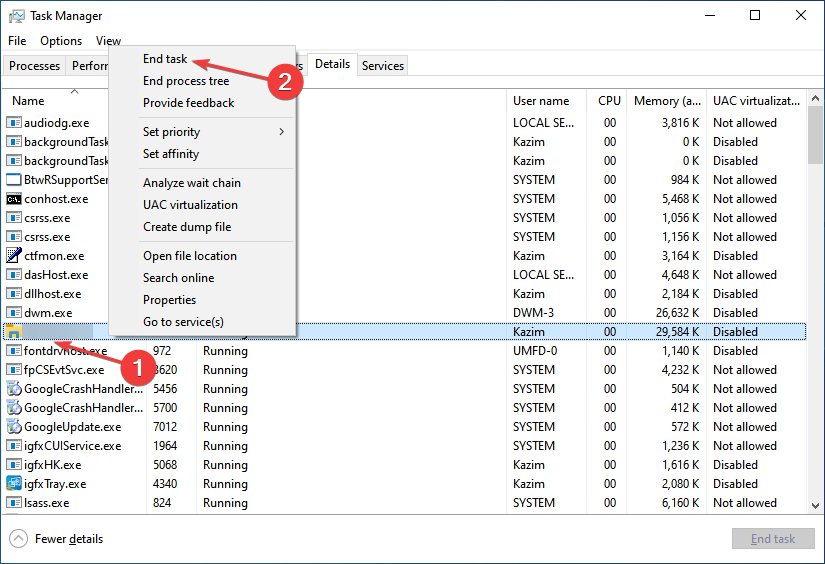Click the Task Manager title bar icon
This screenshot has height=564, width=825.
coord(16,16)
